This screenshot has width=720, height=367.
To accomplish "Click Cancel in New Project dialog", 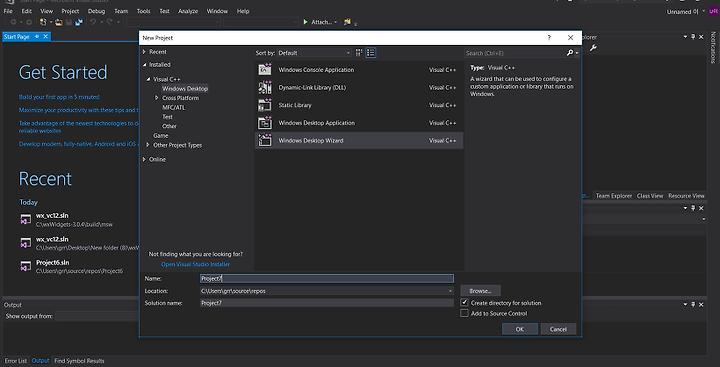I will tap(558, 329).
